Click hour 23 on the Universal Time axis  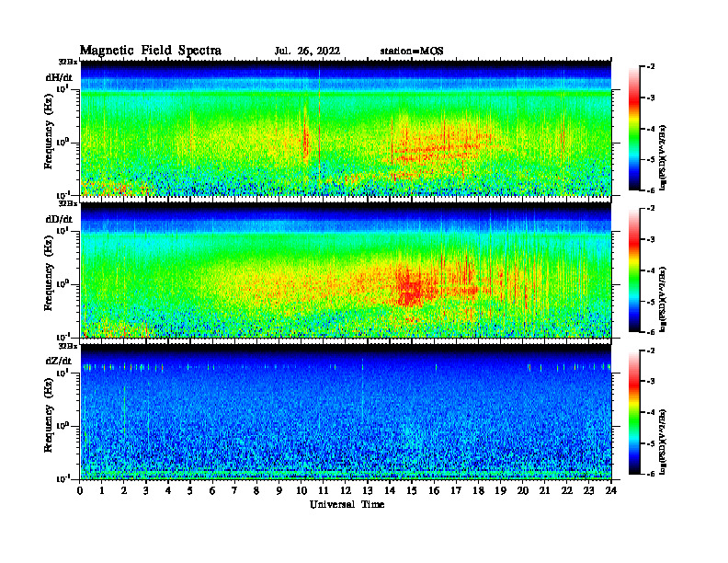588,490
